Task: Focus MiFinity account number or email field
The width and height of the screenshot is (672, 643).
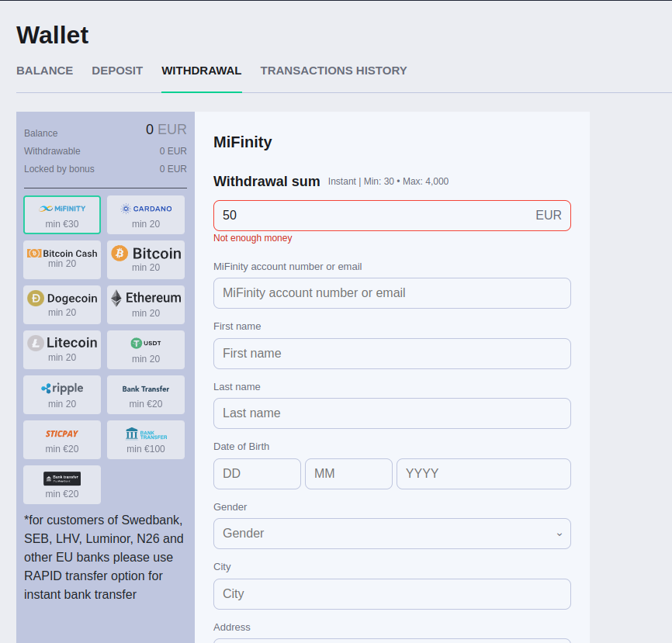Action: tap(392, 293)
